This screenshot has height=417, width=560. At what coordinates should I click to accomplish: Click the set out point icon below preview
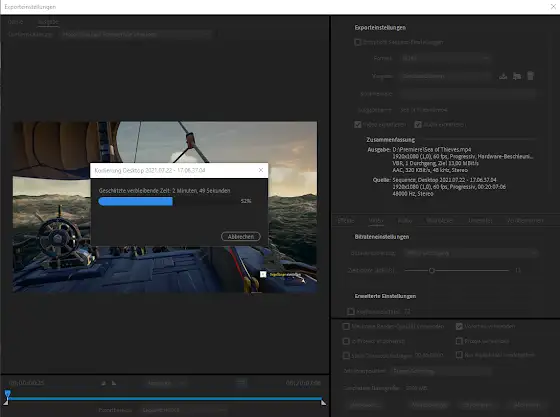pyautogui.click(x=114, y=383)
